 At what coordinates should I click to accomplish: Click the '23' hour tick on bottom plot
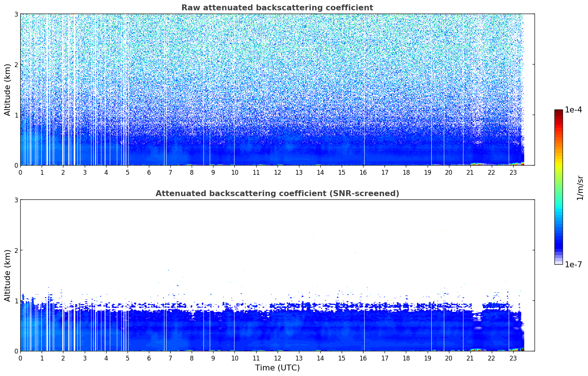coord(513,358)
